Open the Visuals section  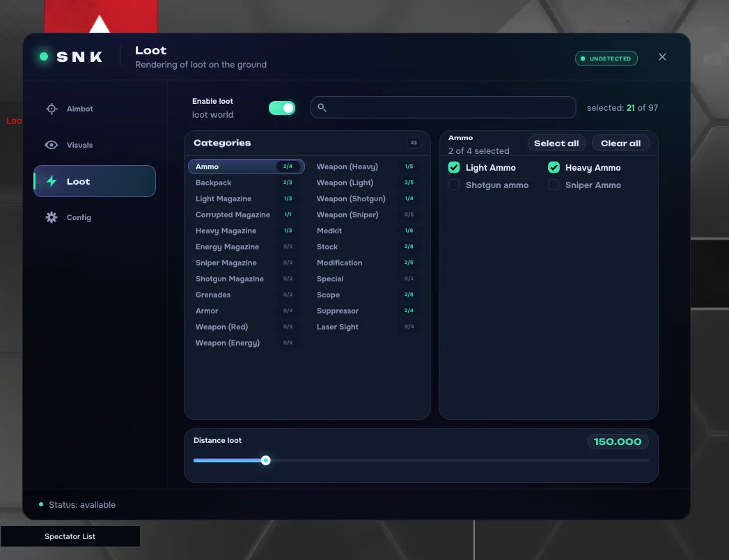(95, 145)
